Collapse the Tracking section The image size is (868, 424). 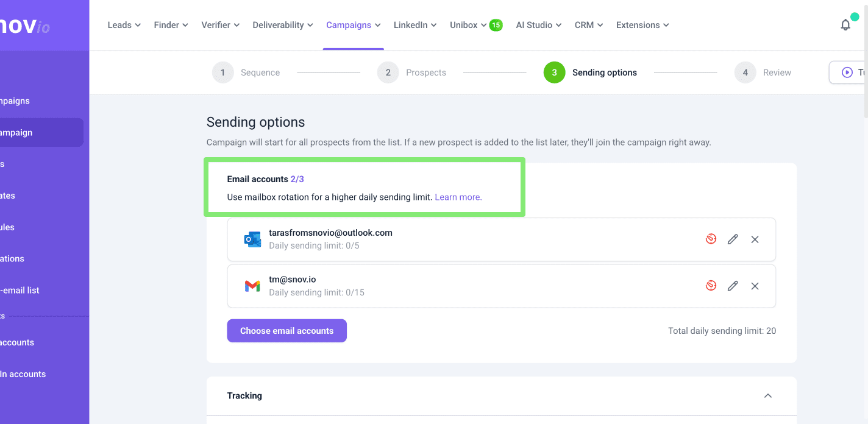click(x=767, y=396)
